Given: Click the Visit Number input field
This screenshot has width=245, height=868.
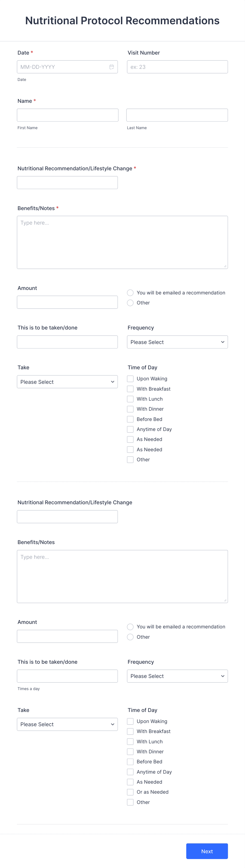Looking at the screenshot, I should pyautogui.click(x=177, y=67).
